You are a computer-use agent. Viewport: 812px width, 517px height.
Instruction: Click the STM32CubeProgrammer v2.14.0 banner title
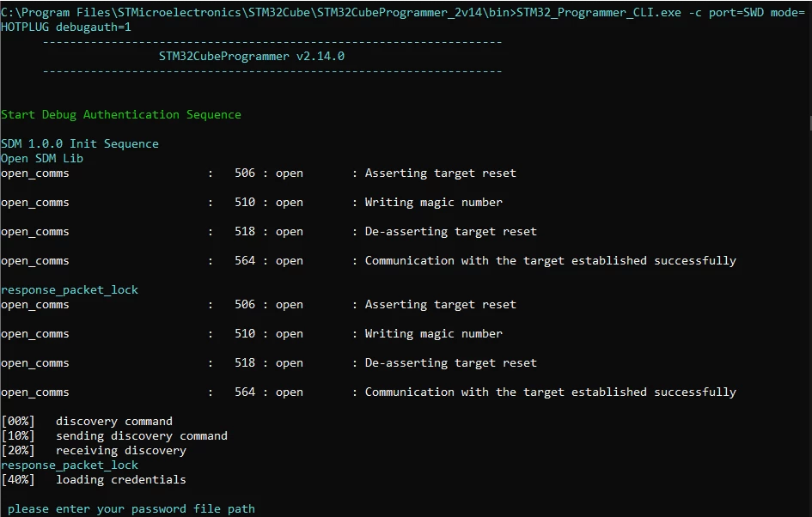tap(252, 56)
